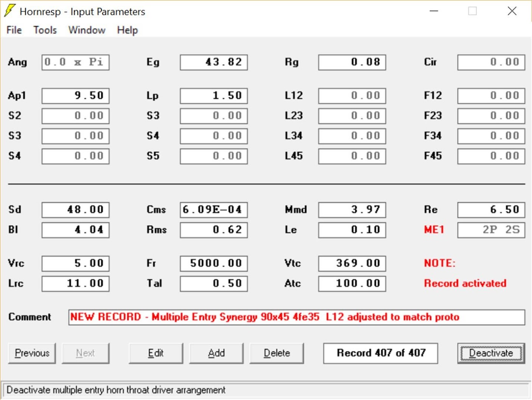This screenshot has height=400, width=532.
Task: Click the ME1 field showing 2P 2S
Action: [x=491, y=230]
